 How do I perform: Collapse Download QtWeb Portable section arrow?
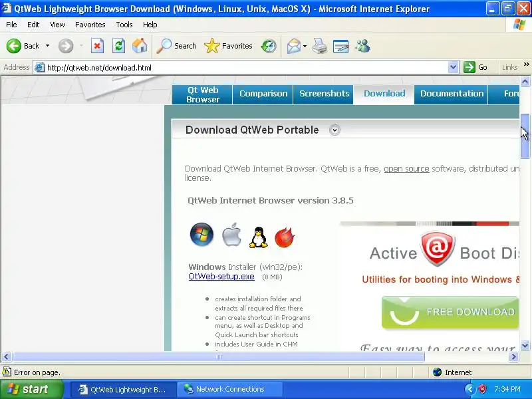coord(334,130)
